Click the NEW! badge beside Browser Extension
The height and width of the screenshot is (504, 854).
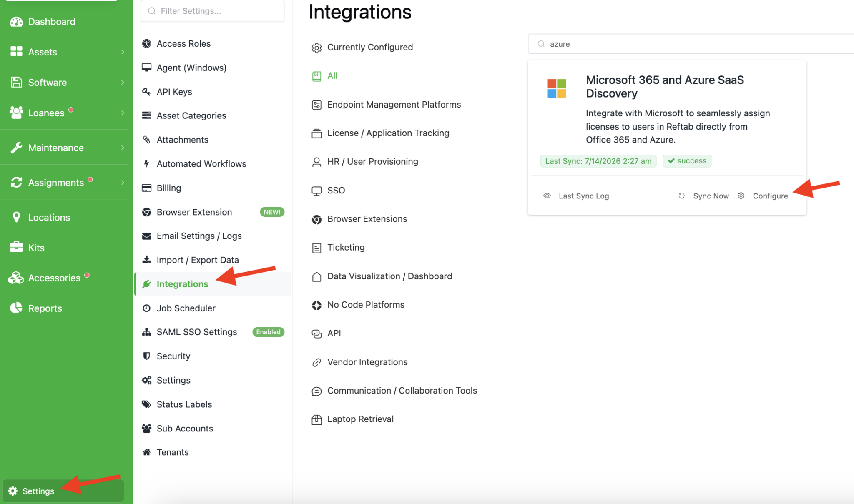tap(272, 212)
